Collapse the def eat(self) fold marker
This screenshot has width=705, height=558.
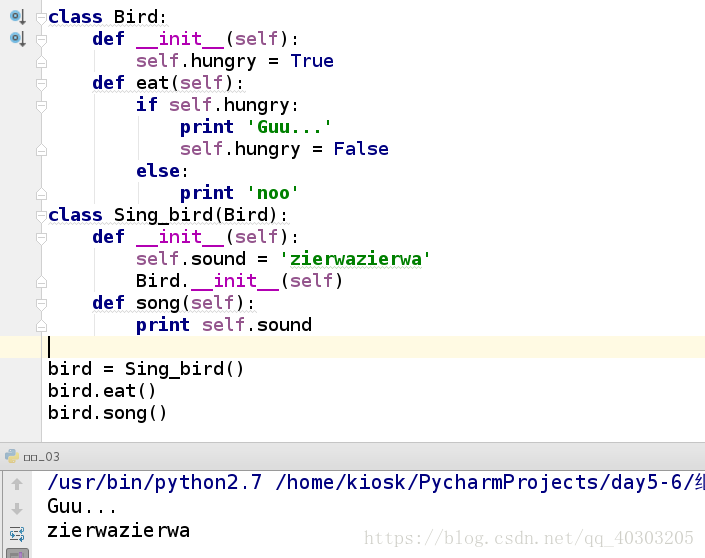click(41, 84)
